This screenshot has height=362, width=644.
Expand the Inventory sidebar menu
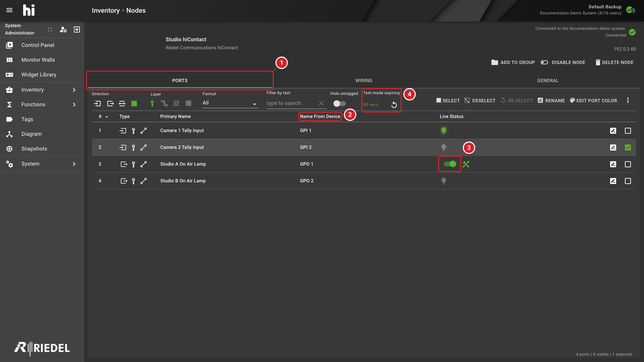tap(42, 90)
